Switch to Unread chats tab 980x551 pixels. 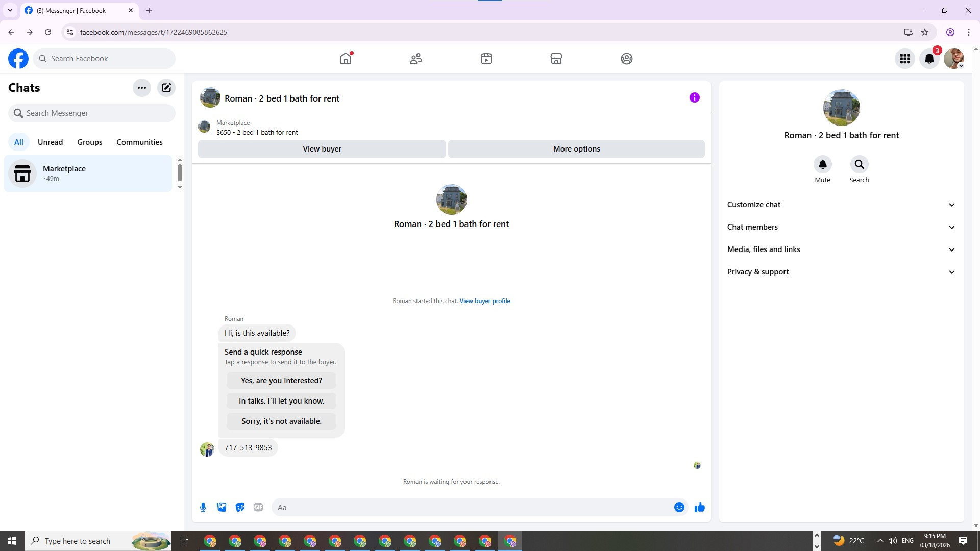[50, 142]
